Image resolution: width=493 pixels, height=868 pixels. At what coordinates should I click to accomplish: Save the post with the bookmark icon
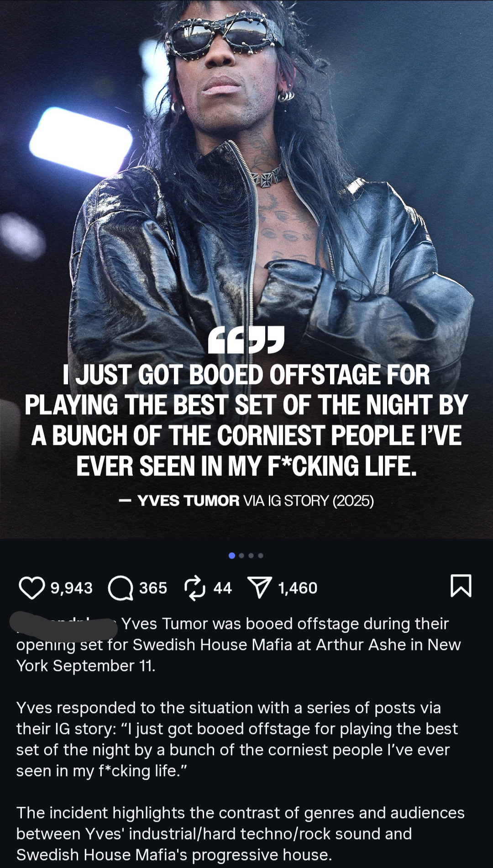(x=461, y=586)
